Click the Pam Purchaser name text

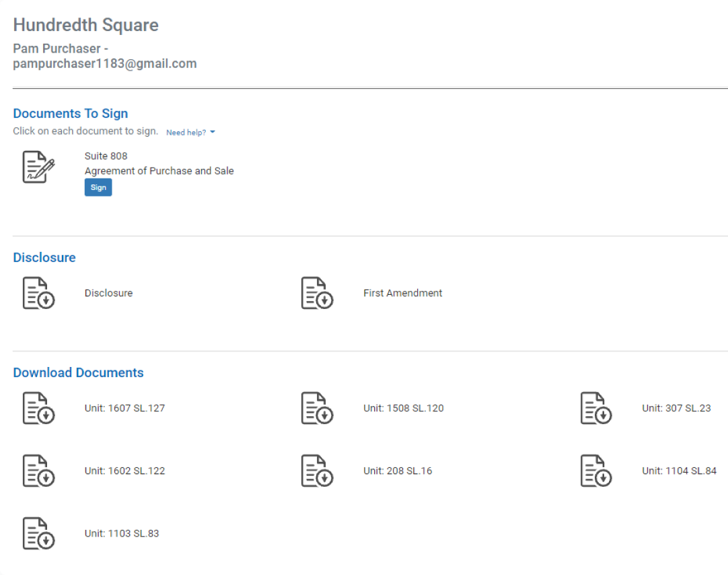[x=57, y=48]
